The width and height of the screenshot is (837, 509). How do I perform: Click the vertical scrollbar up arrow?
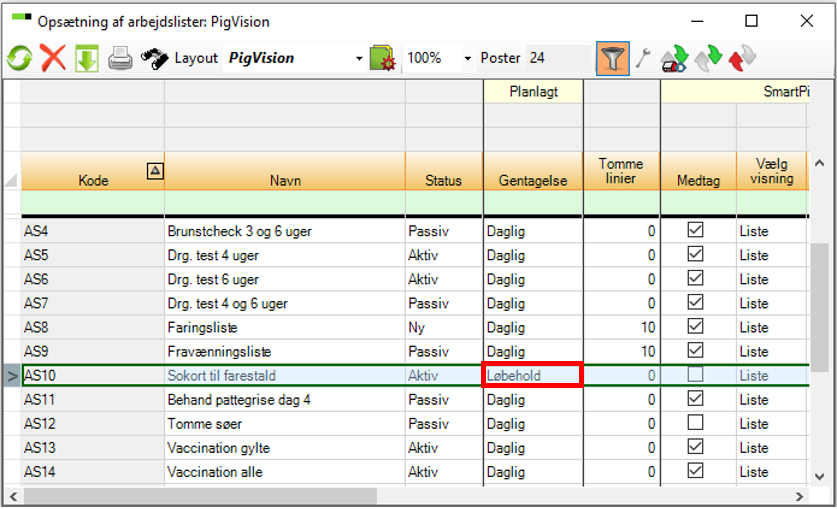[x=819, y=163]
